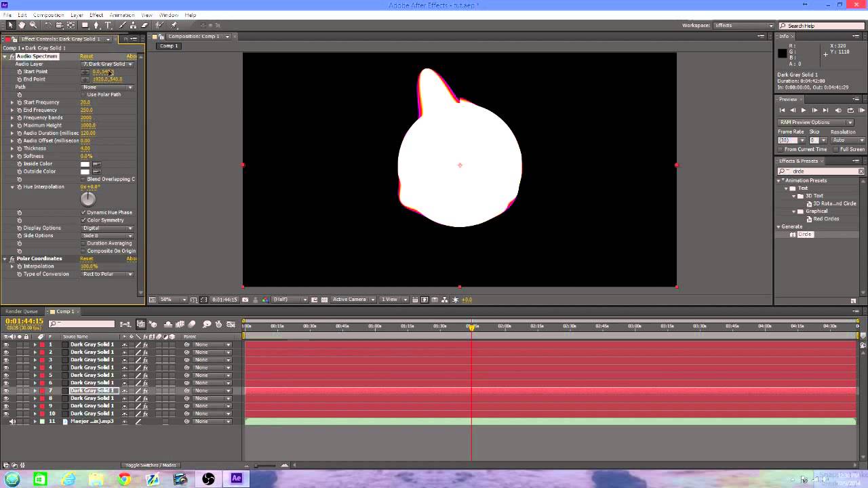Enable the Composite On Original checkbox
This screenshot has height=488, width=868.
[83, 251]
